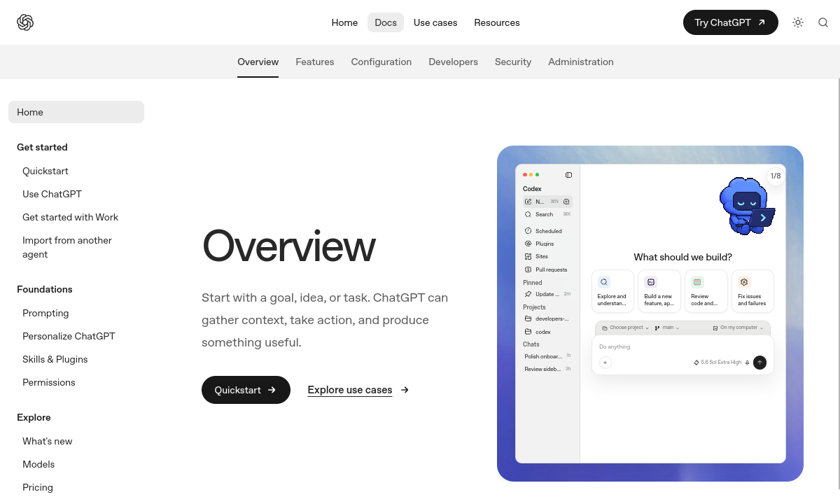
Task: Open the Pricing sidebar link
Action: click(38, 487)
